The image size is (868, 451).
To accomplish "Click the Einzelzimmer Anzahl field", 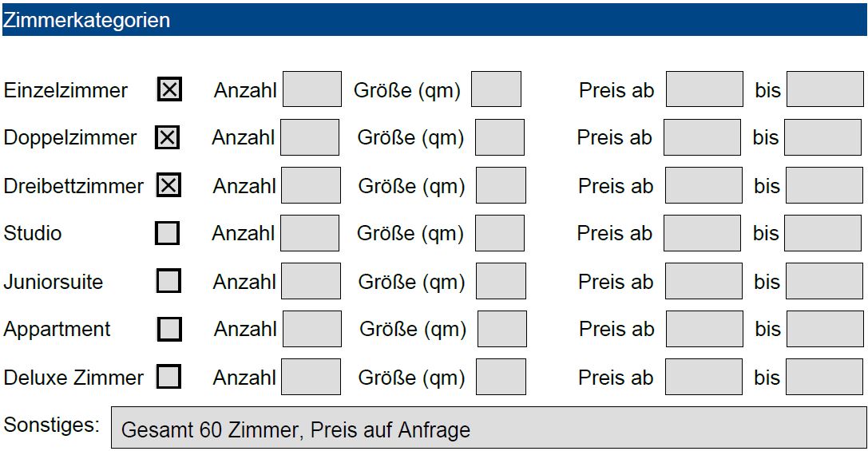I will tap(312, 89).
